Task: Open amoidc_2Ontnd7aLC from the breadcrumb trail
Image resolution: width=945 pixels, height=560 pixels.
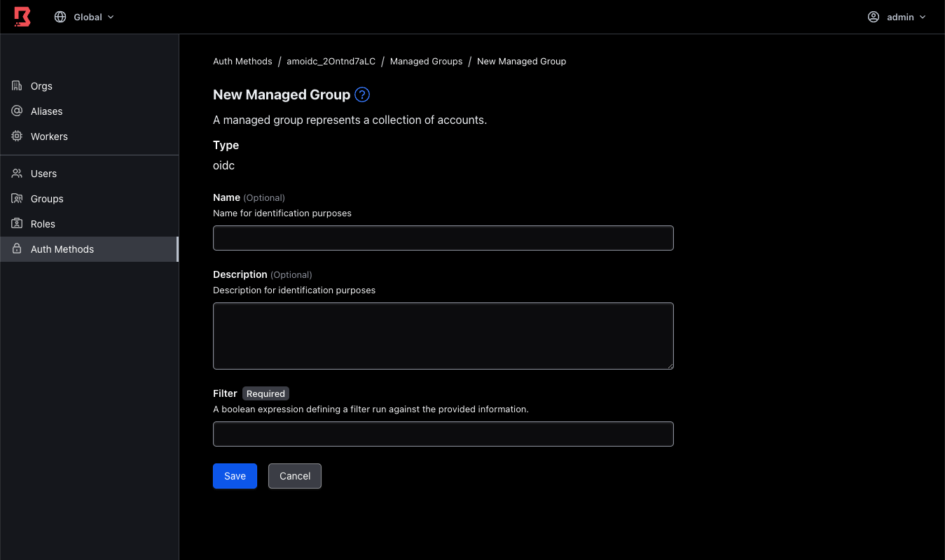Action: [x=331, y=61]
